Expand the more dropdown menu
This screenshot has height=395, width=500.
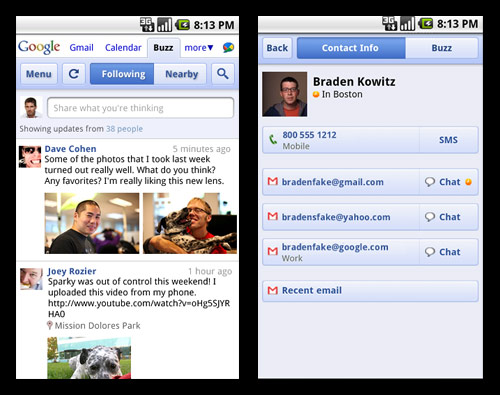(199, 48)
